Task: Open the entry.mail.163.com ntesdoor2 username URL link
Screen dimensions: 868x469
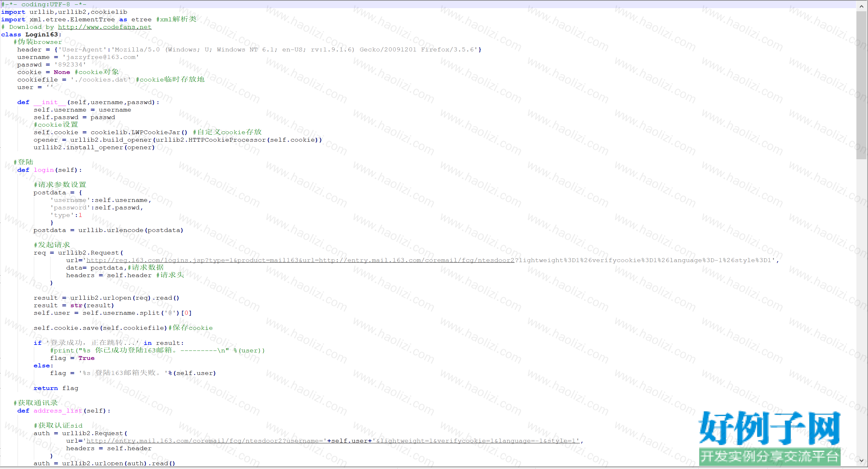Action: pos(333,441)
